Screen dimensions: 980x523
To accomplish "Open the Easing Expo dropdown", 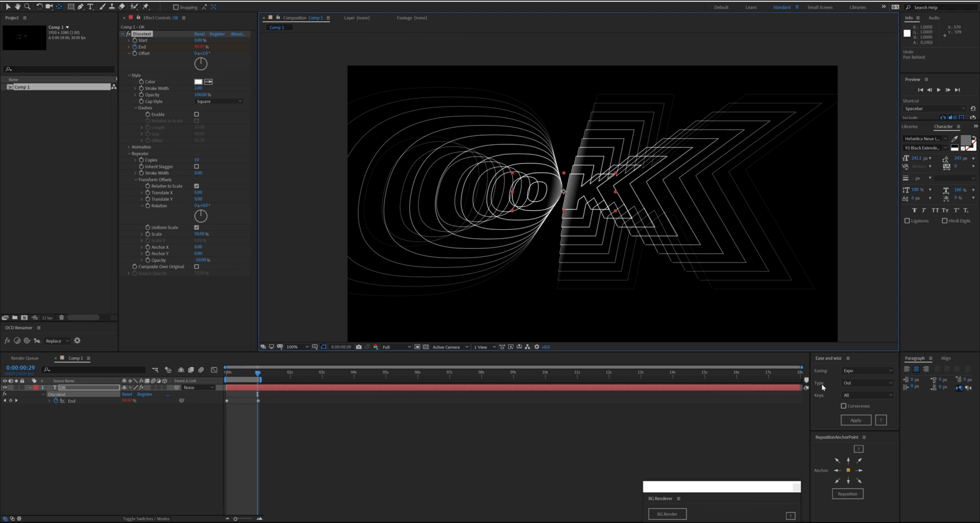I will pyautogui.click(x=867, y=371).
